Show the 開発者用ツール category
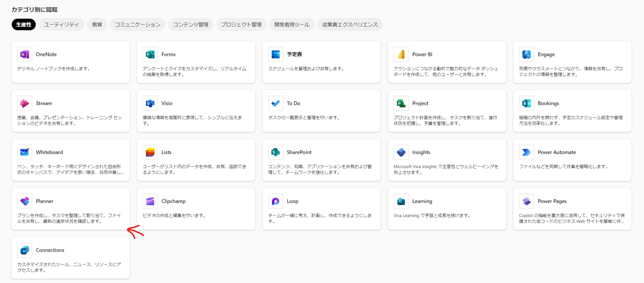 [292, 24]
